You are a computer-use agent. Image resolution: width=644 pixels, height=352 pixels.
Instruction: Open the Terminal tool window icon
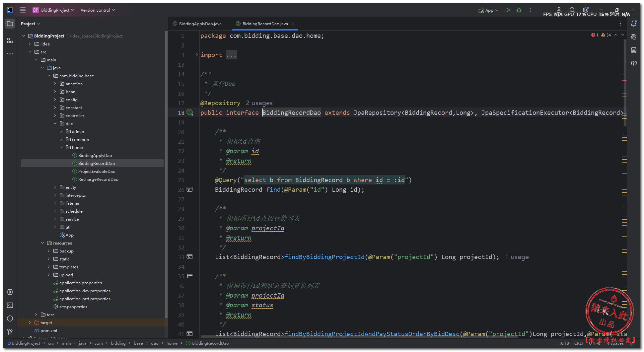pos(10,305)
